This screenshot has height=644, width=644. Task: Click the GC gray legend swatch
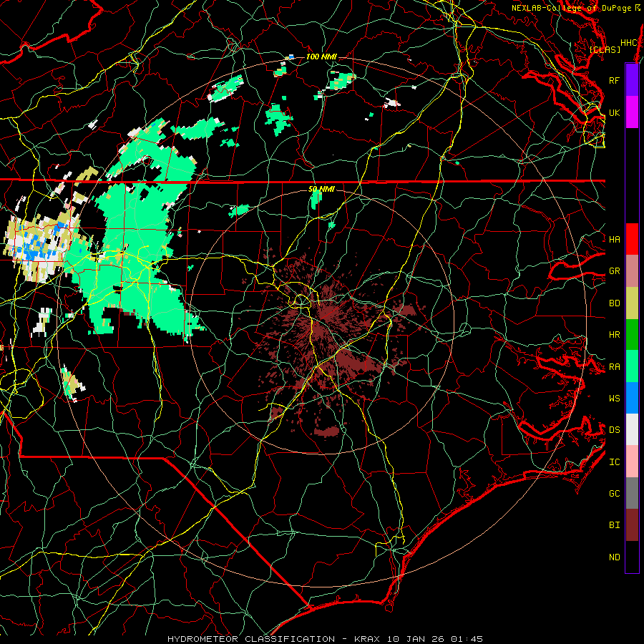(632, 493)
